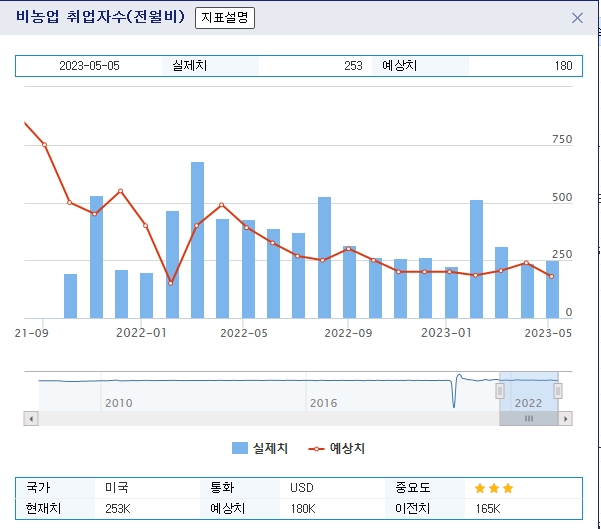Click the 예상치 line point at 750 level
This screenshot has width=601, height=529.
(44, 145)
